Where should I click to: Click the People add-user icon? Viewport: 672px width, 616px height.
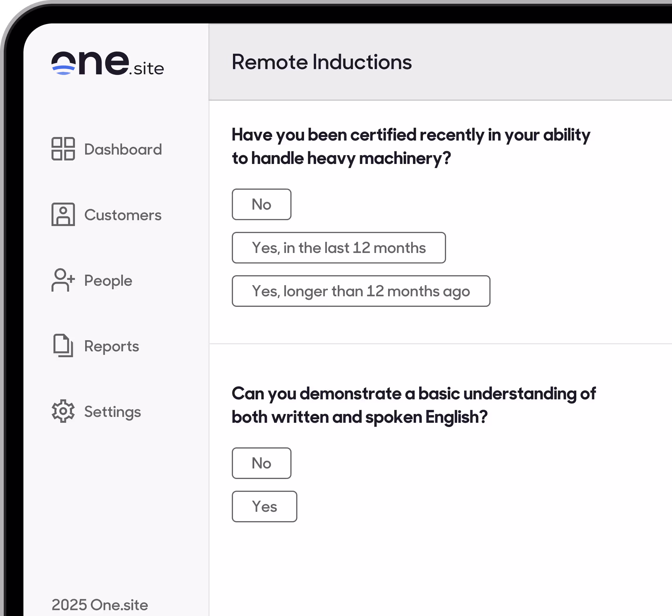63,280
